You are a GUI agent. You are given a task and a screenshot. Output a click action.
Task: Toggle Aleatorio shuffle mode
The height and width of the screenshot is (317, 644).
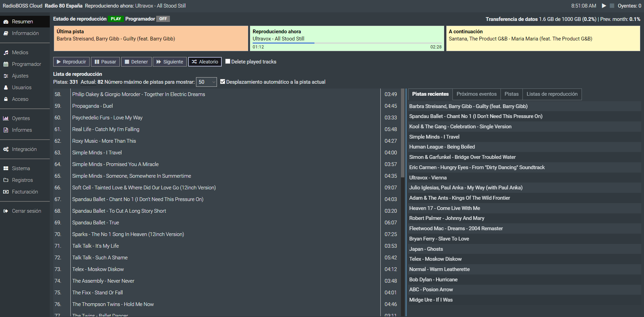coord(205,62)
